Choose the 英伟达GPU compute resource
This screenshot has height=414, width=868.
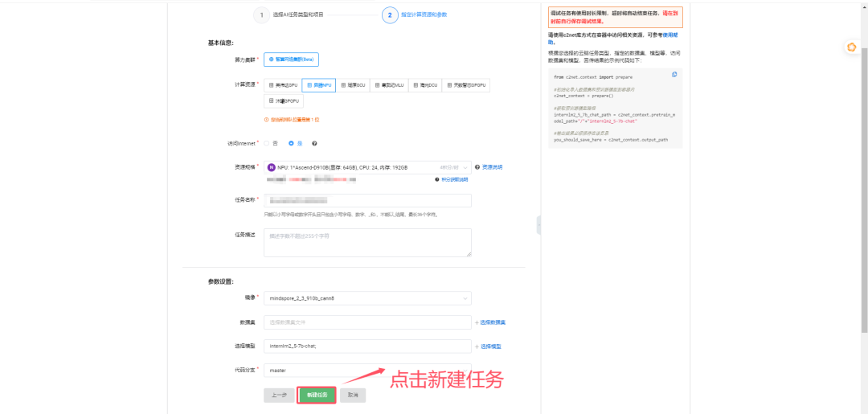(x=283, y=85)
